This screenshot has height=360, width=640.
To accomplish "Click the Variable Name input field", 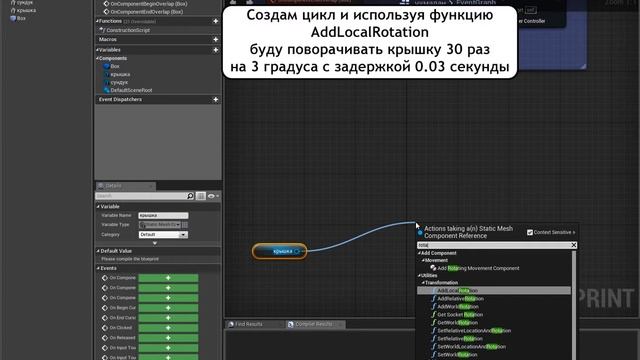I will tap(163, 215).
